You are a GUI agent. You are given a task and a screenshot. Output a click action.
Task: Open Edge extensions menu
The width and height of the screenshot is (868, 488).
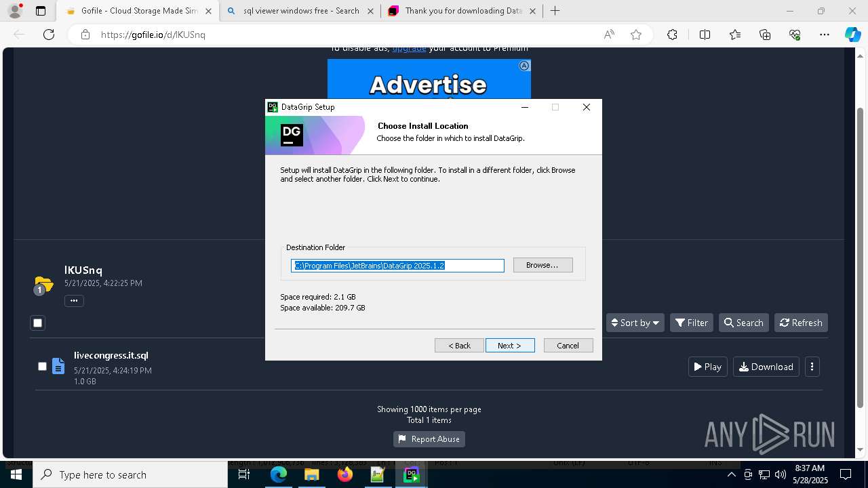click(672, 35)
